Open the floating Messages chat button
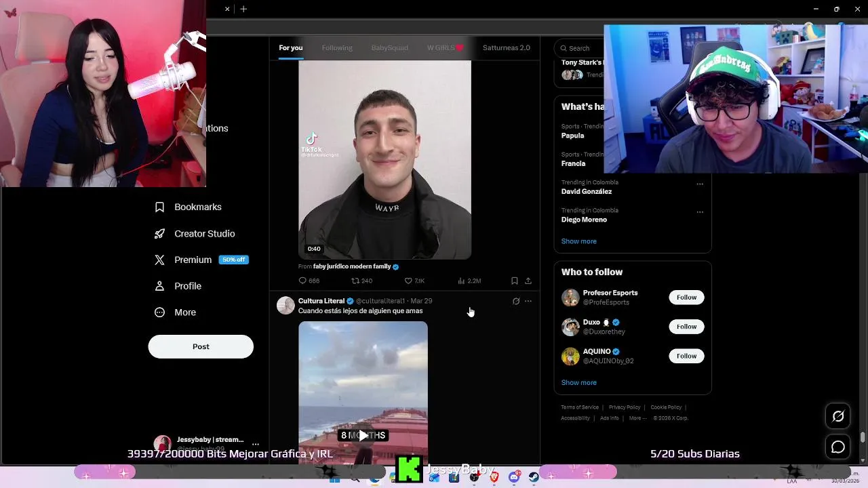This screenshot has height=488, width=868. [x=838, y=447]
